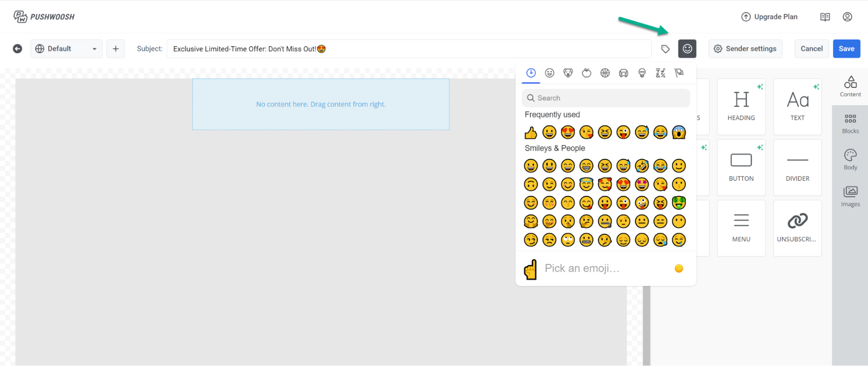Open the user account icon
Viewport: 868px width, 366px height.
click(x=847, y=17)
